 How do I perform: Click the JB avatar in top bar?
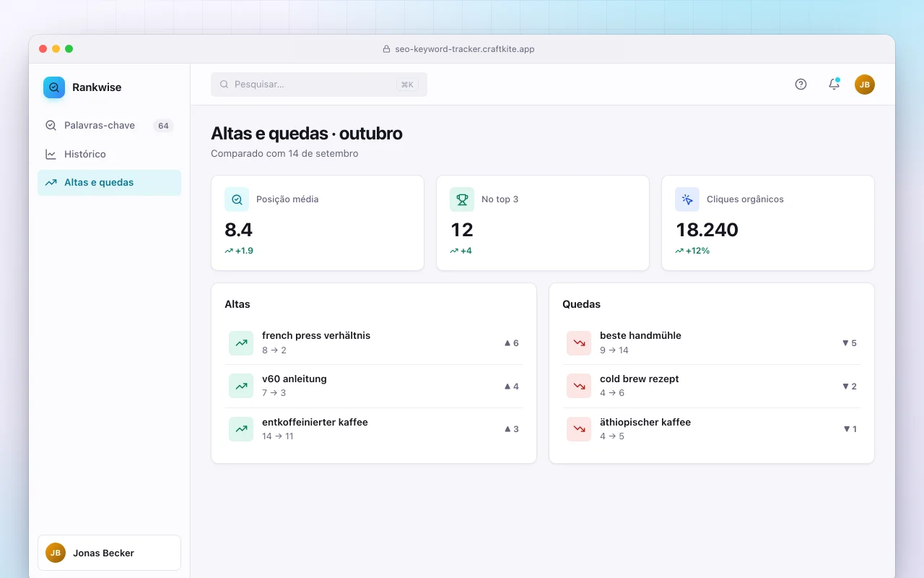point(865,85)
